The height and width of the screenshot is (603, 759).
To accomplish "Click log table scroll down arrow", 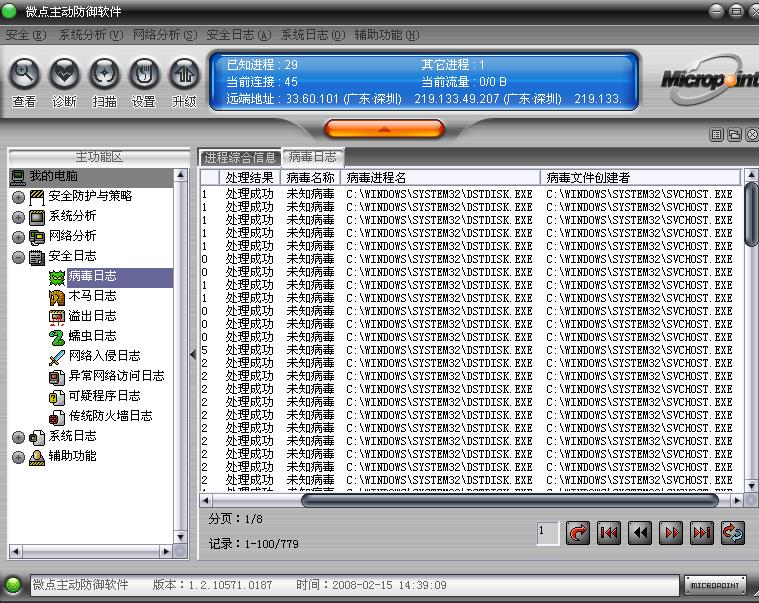I will coord(751,486).
